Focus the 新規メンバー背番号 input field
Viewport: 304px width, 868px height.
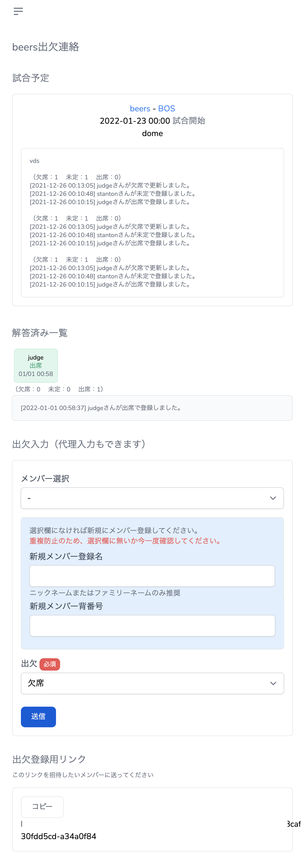pos(152,626)
